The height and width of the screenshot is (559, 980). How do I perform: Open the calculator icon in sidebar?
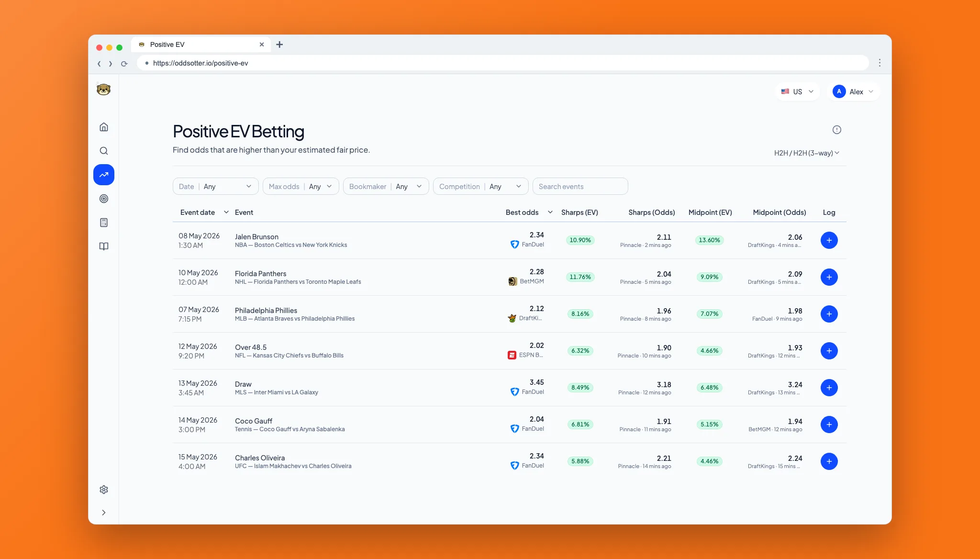pyautogui.click(x=104, y=223)
